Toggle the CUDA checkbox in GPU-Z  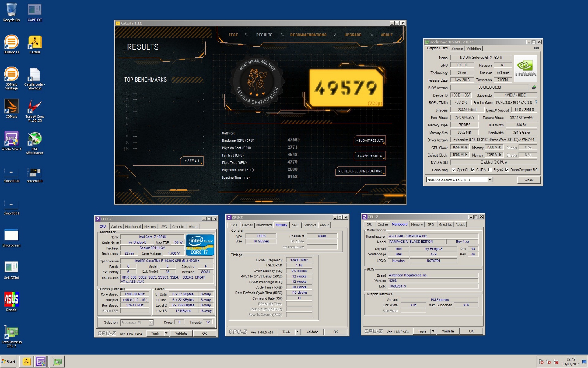pyautogui.click(x=473, y=170)
